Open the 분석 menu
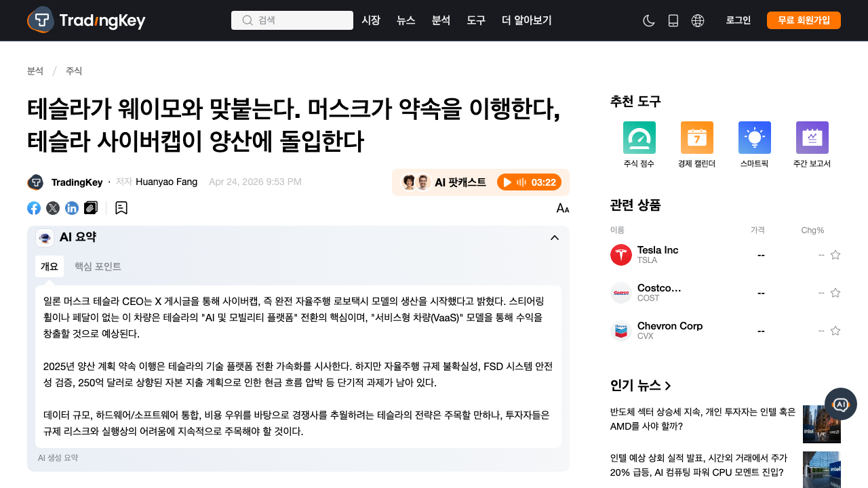Image resolution: width=868 pixels, height=488 pixels. click(441, 20)
